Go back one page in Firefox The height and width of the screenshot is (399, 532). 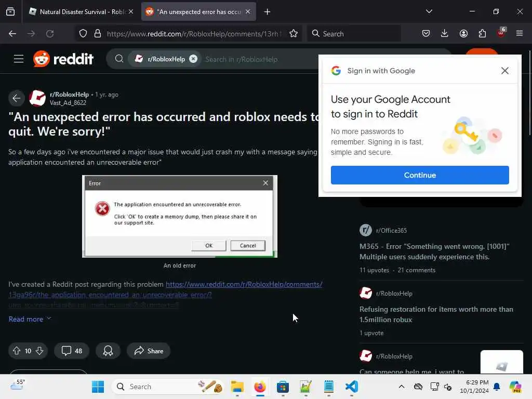tap(12, 34)
